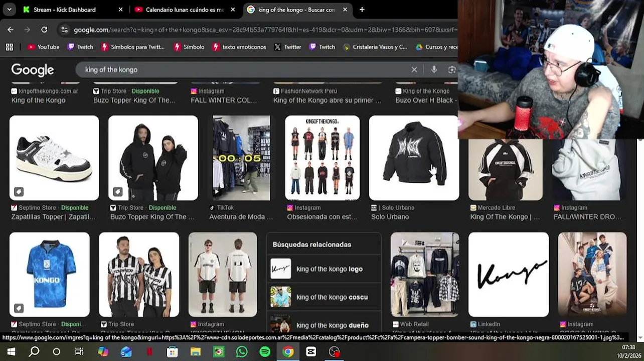This screenshot has width=644, height=361.
Task: Open Google Lens image search
Action: pos(452,70)
